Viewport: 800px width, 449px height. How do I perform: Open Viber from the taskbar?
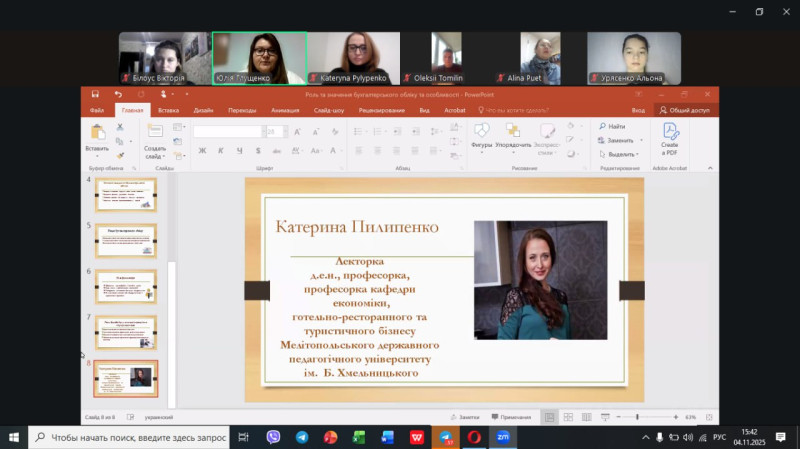coord(273,437)
